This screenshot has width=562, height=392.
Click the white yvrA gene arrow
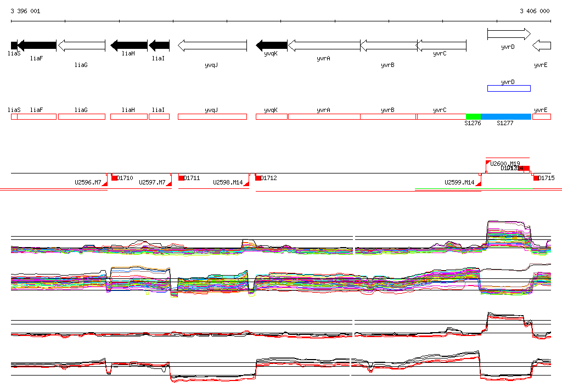click(x=324, y=46)
